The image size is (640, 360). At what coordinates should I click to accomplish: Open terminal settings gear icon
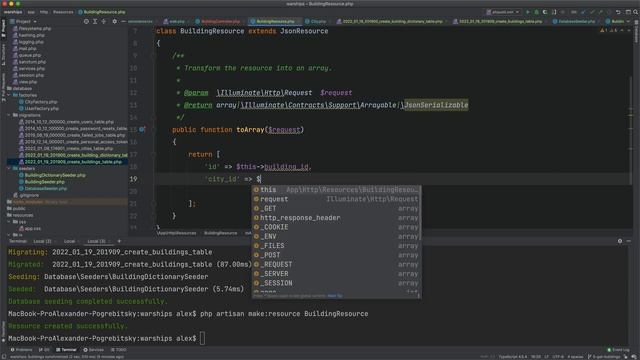pyautogui.click(x=620, y=241)
